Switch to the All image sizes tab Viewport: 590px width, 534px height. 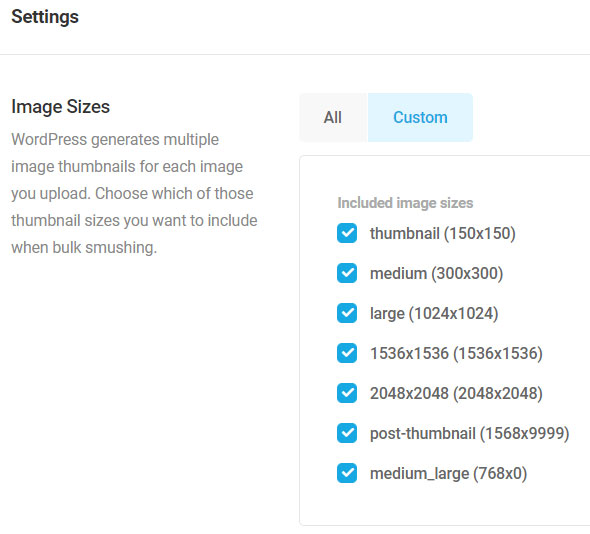tap(333, 117)
